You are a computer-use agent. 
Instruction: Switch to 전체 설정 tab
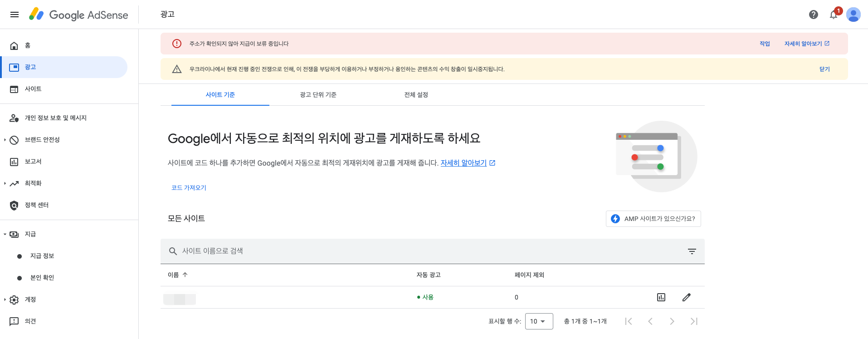(416, 95)
